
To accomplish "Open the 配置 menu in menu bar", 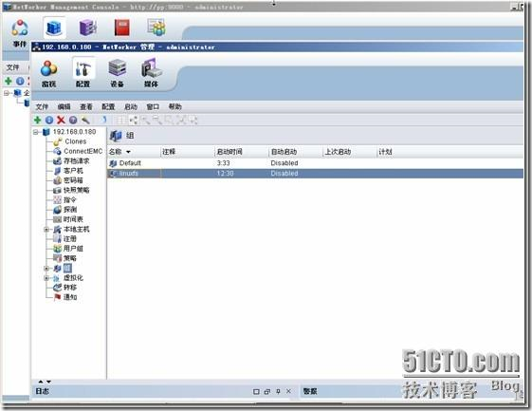I will coord(108,106).
